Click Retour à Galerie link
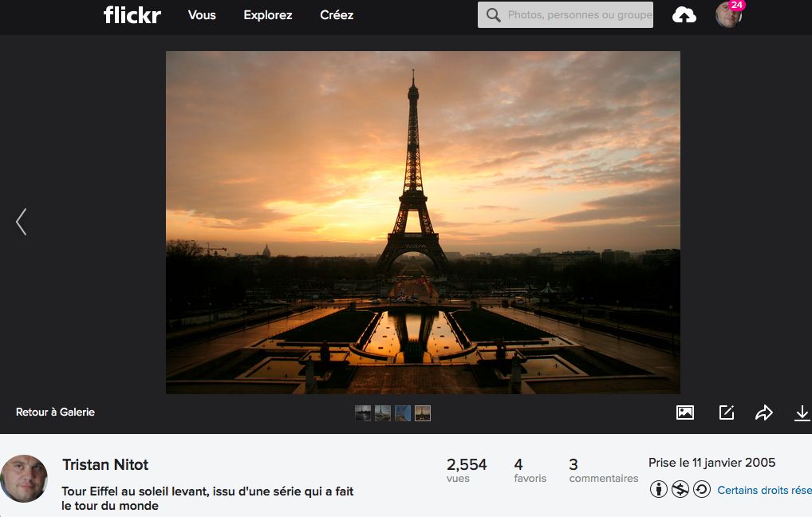 click(55, 412)
